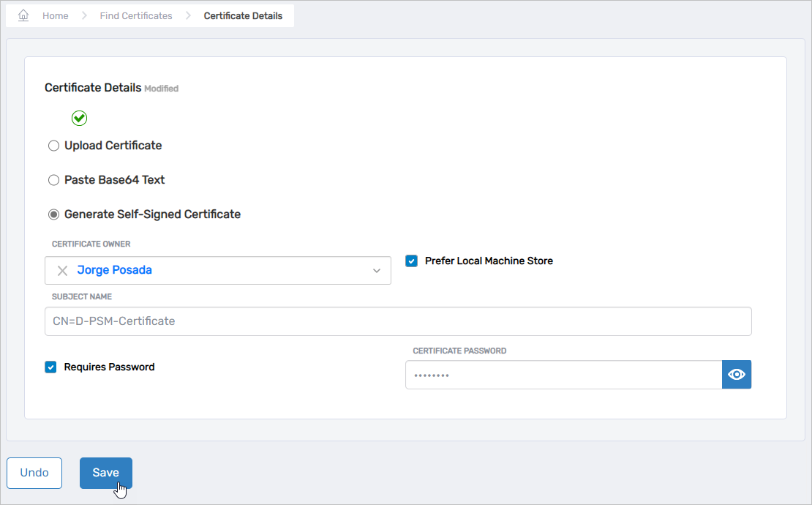Screen dimensions: 812x505
Task: Click the breadcrumb chevron after Home
Action: (x=84, y=15)
